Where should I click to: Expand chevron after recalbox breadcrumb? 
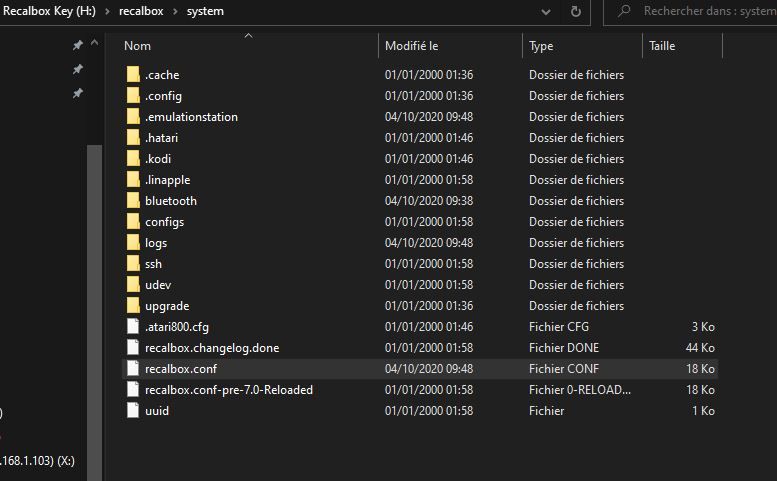click(x=175, y=11)
